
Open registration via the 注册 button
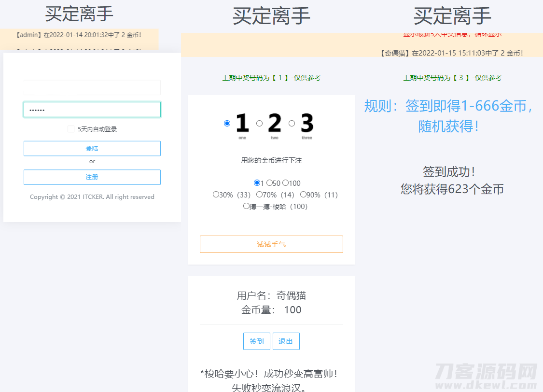tap(92, 177)
